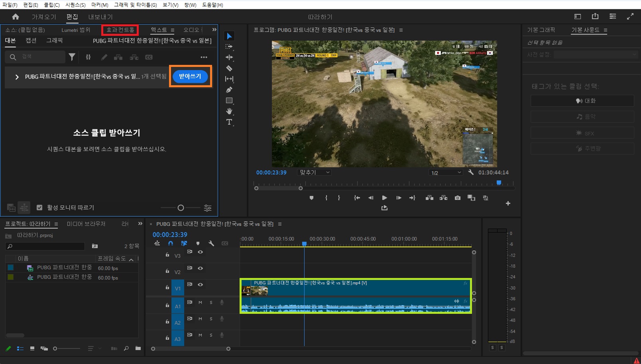This screenshot has width=641, height=364.
Task: Click the 받아쓰기 button
Action: 190,76
